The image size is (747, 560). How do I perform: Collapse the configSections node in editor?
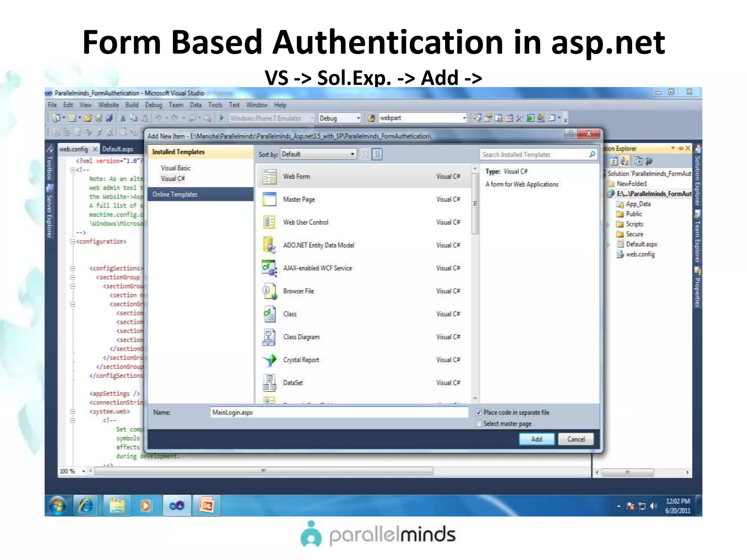coord(73,268)
